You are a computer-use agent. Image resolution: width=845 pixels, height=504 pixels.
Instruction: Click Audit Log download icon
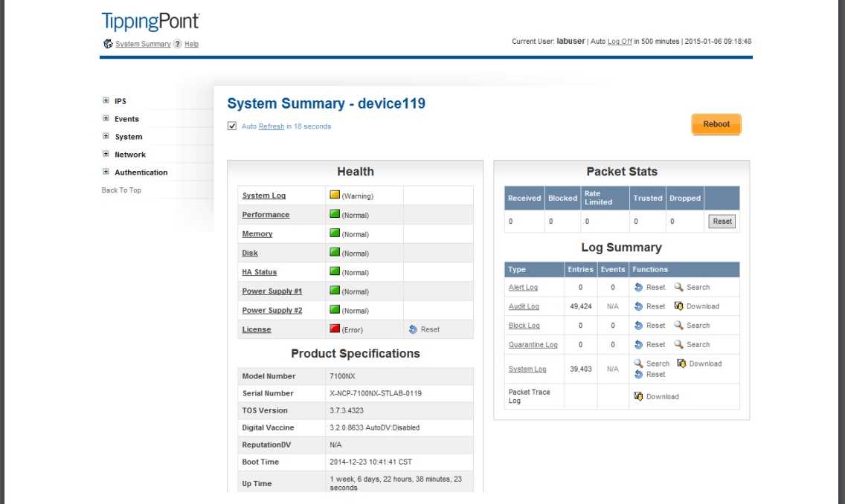click(x=678, y=306)
